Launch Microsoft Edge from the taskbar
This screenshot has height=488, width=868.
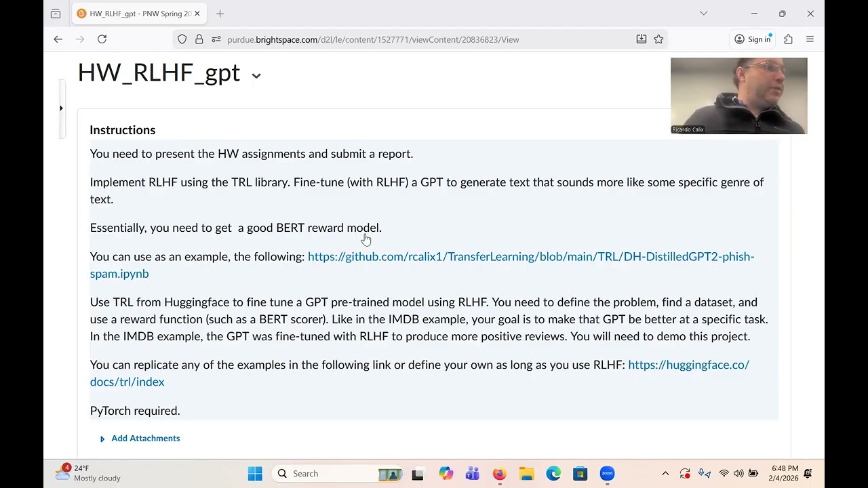point(553,474)
